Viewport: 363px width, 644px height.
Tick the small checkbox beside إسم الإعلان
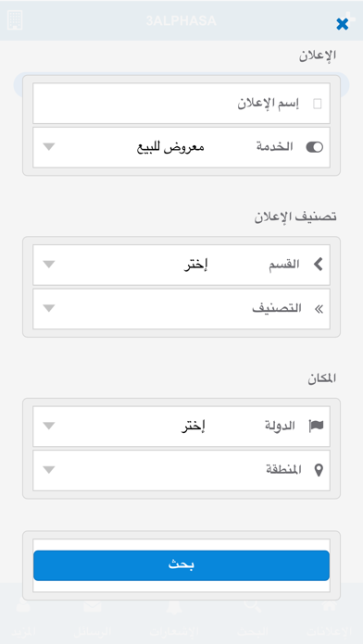click(x=318, y=104)
